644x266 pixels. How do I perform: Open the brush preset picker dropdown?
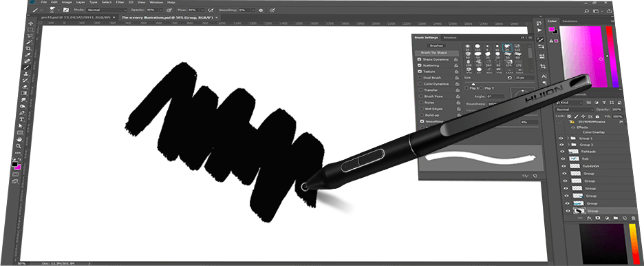click(58, 10)
